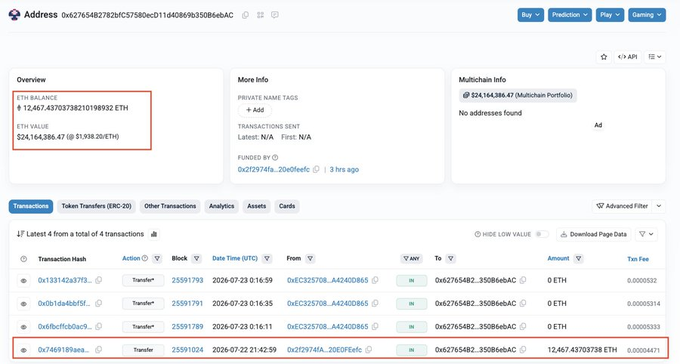
Task: Switch to Other Transactions tab
Action: point(170,206)
